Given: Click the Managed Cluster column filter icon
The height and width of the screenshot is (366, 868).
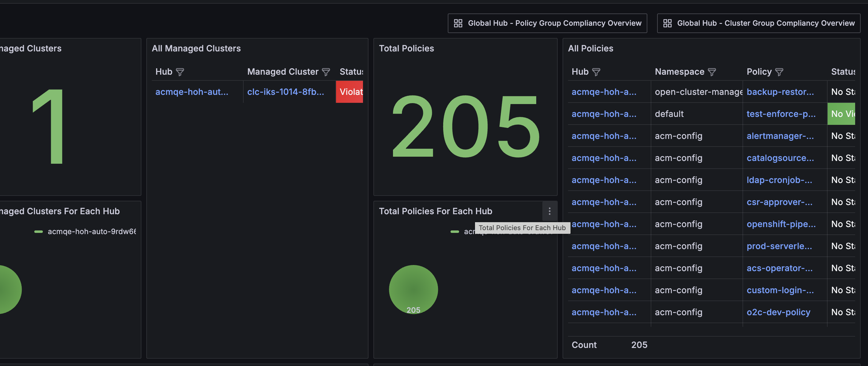Looking at the screenshot, I should pyautogui.click(x=326, y=72).
